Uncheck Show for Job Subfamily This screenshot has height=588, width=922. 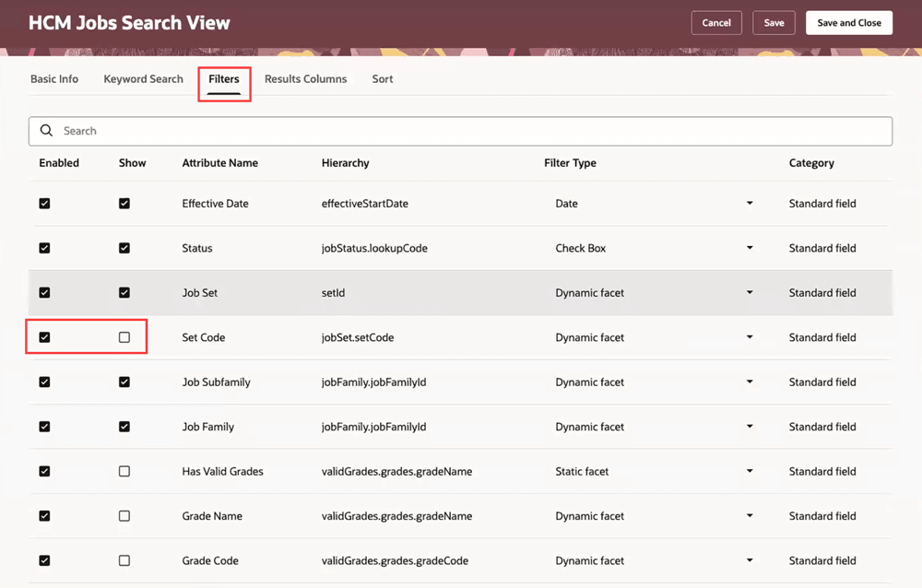tap(124, 382)
